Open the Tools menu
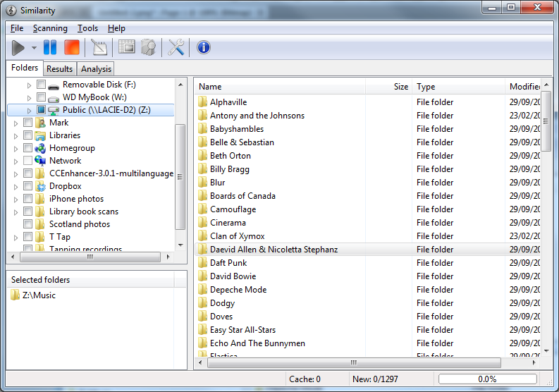Image resolution: width=559 pixels, height=392 pixels. point(87,28)
